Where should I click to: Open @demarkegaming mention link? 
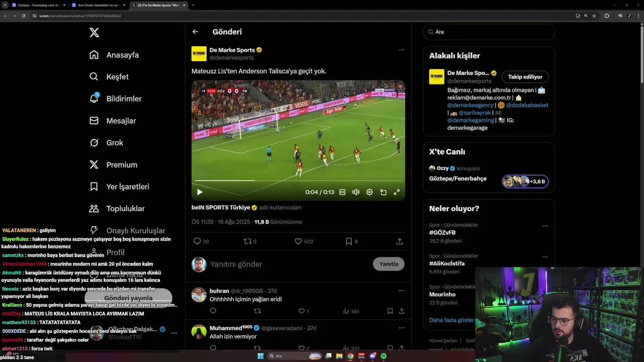(471, 120)
